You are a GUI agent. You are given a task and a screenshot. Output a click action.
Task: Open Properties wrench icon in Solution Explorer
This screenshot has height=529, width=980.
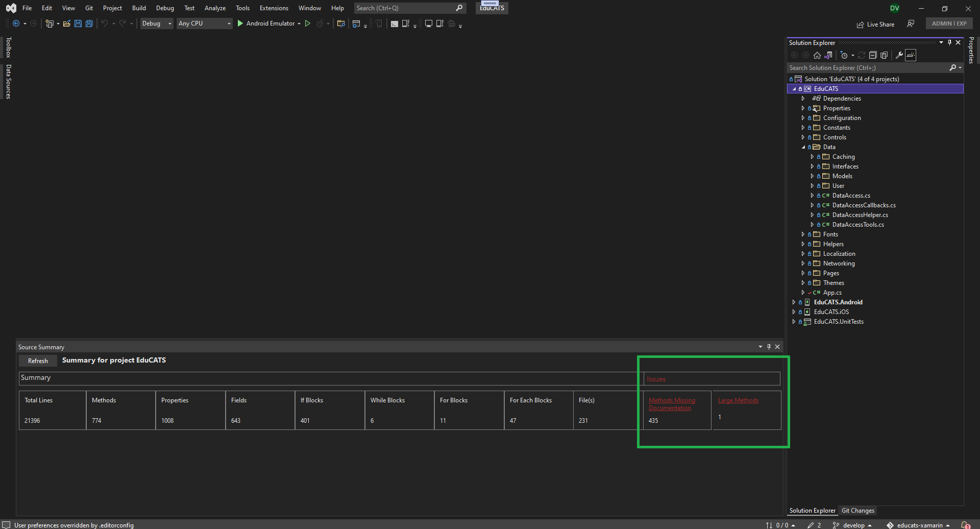(899, 55)
